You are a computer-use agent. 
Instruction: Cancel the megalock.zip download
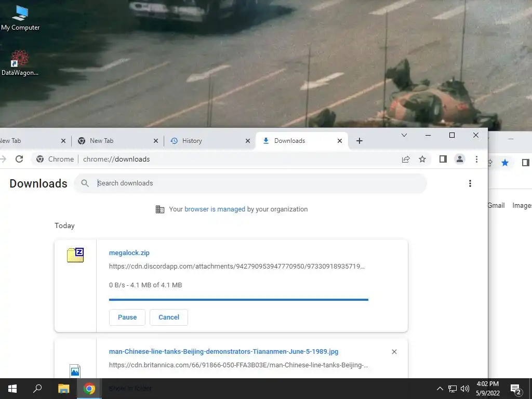(x=169, y=317)
